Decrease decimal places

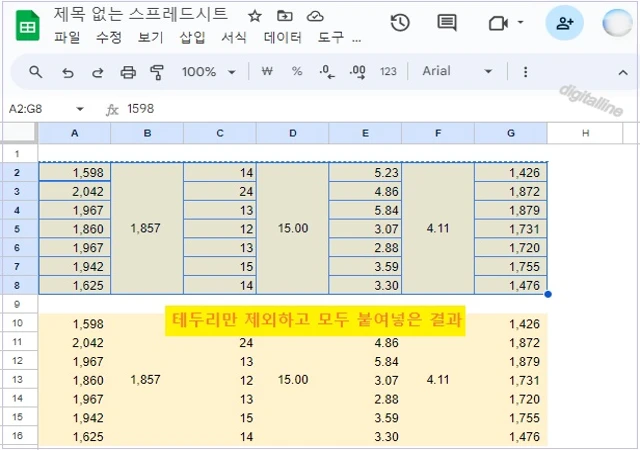tap(327, 72)
